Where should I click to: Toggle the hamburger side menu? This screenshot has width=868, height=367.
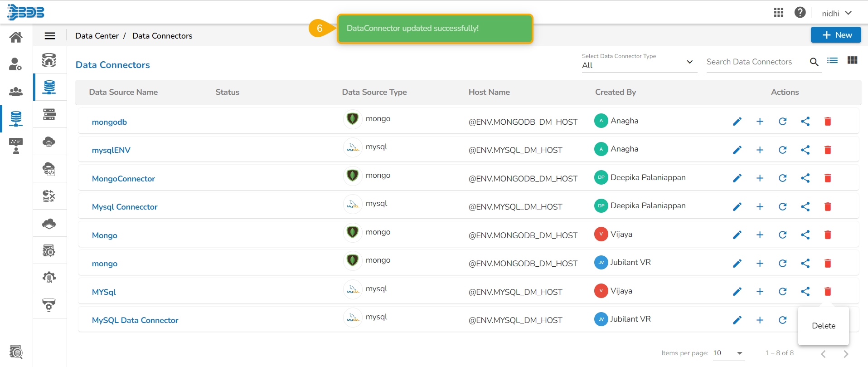(x=50, y=36)
